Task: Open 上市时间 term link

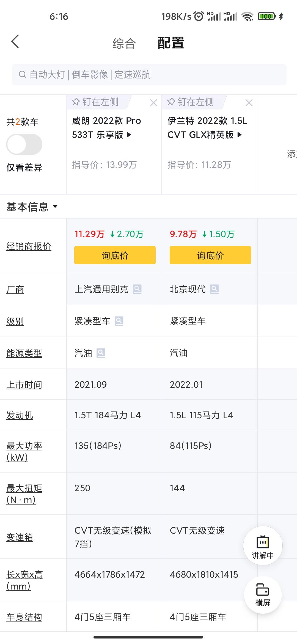Action: click(24, 384)
